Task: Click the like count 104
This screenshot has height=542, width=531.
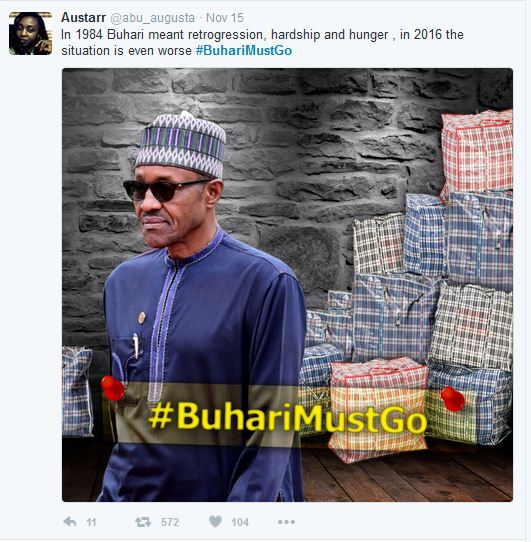Action: pos(240,522)
